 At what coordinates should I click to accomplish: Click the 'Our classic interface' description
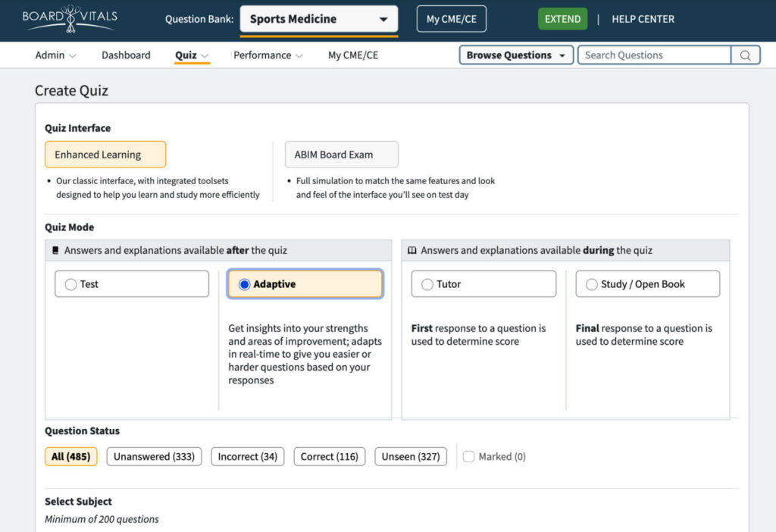pos(158,187)
